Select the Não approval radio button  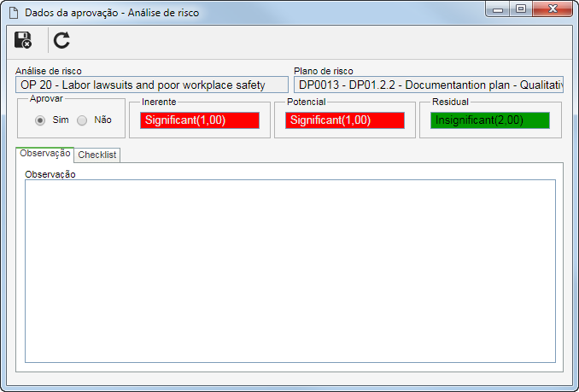click(x=82, y=120)
